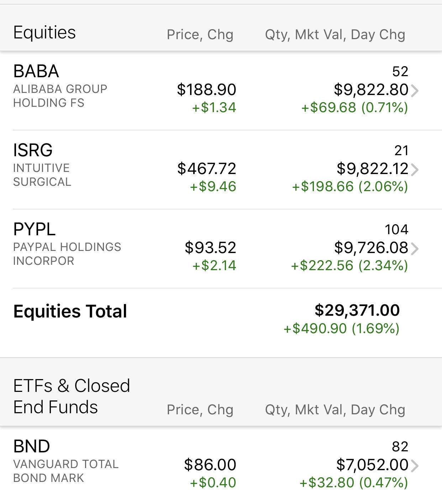The image size is (442, 504).
Task: Open BABA position details chevron
Action: pyautogui.click(x=415, y=91)
